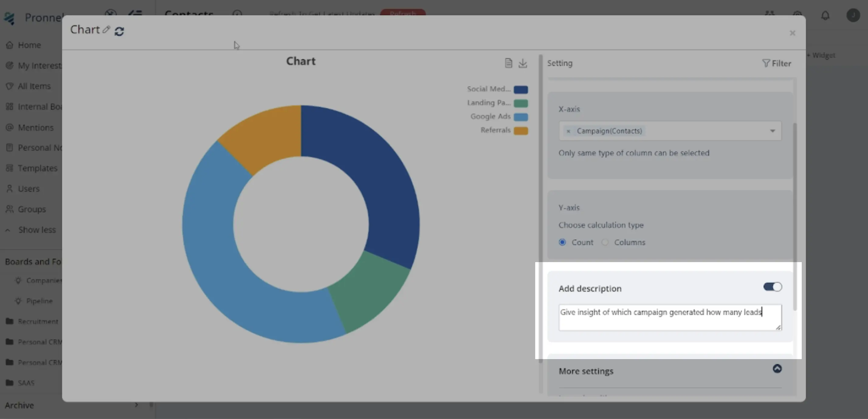Click the Recruitment folder icon
The height and width of the screenshot is (419, 868).
point(10,321)
